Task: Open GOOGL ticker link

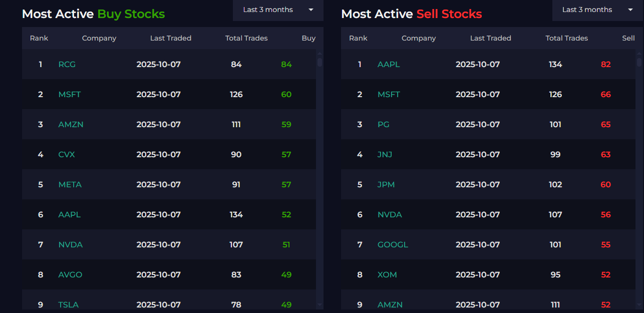Action: pos(393,244)
